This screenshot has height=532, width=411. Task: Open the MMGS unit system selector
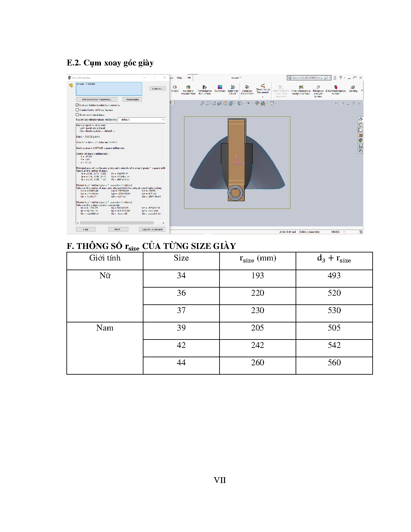coord(344,232)
